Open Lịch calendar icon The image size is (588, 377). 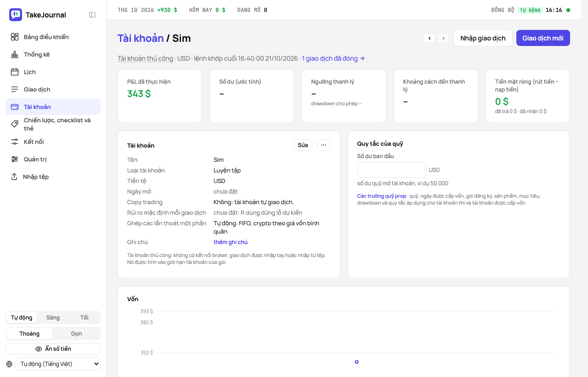[15, 72]
